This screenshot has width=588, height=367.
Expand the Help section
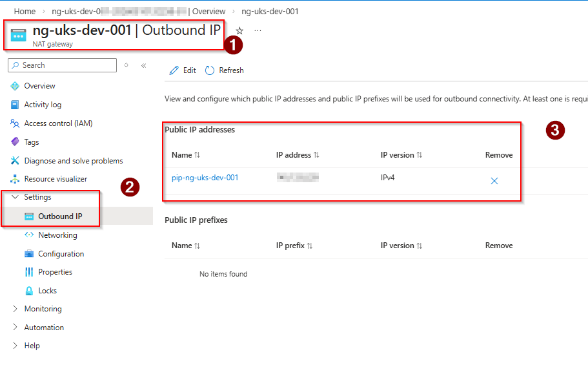pos(15,346)
